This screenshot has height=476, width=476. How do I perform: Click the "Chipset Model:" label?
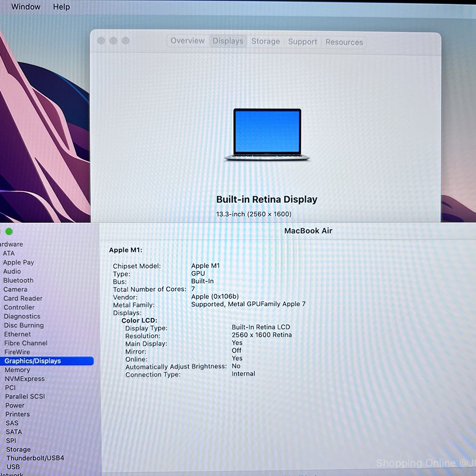137,266
